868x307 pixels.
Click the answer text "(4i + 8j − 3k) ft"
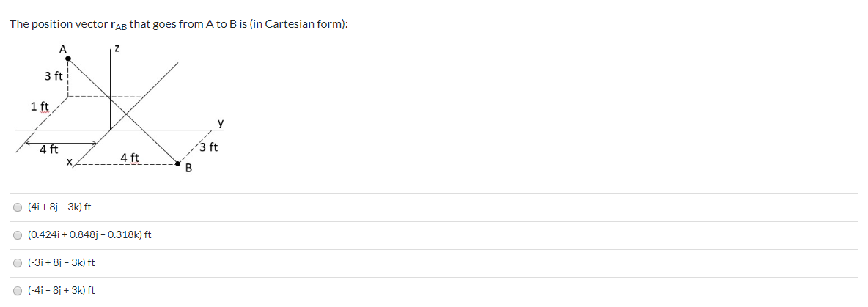tap(60, 207)
